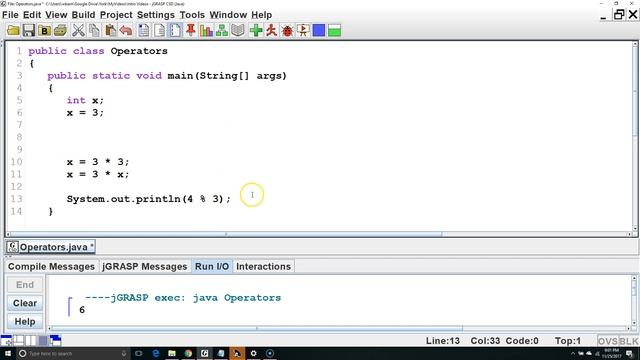Image resolution: width=640 pixels, height=360 pixels.
Task: Switch to Interactions tab
Action: tap(264, 267)
